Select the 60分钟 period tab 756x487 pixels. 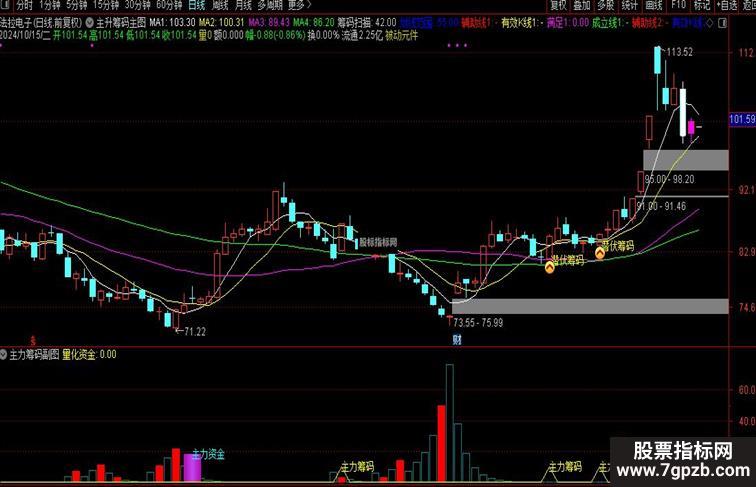[x=169, y=5]
